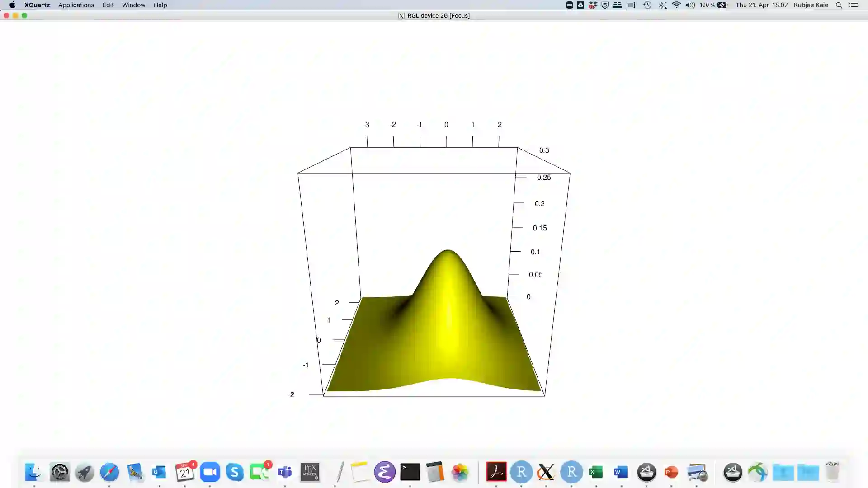
Task: Open Time Machine status menu icon
Action: [x=647, y=5]
